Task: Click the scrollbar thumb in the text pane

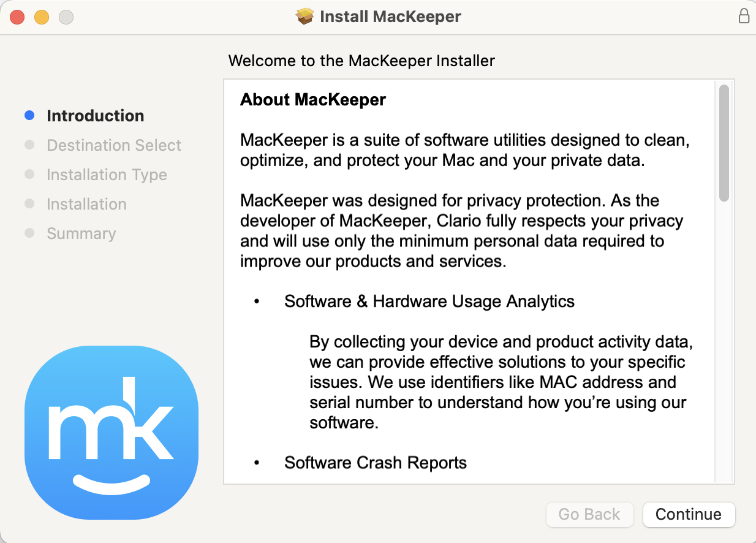Action: coord(724,141)
